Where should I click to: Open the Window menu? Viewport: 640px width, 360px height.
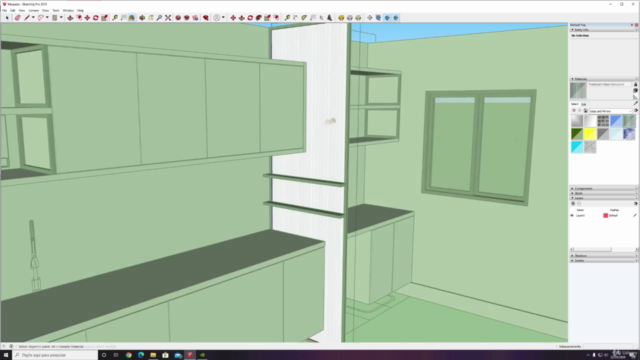(68, 10)
